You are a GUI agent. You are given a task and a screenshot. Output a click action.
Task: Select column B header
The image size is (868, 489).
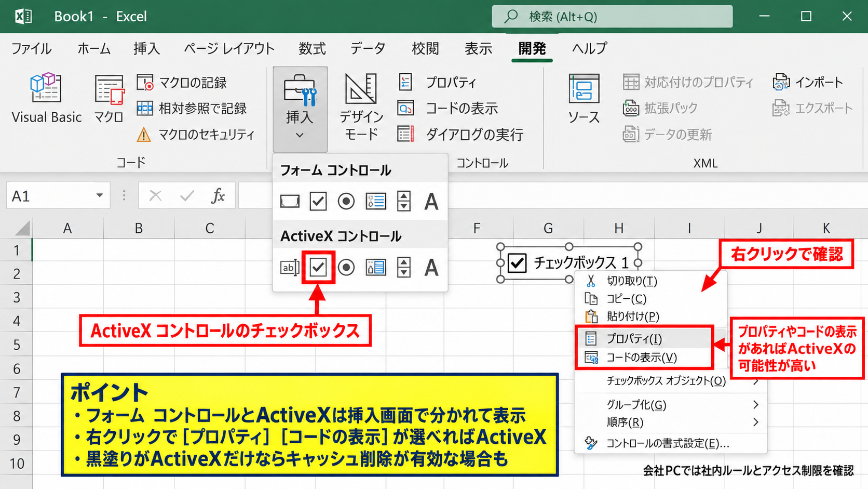[139, 228]
